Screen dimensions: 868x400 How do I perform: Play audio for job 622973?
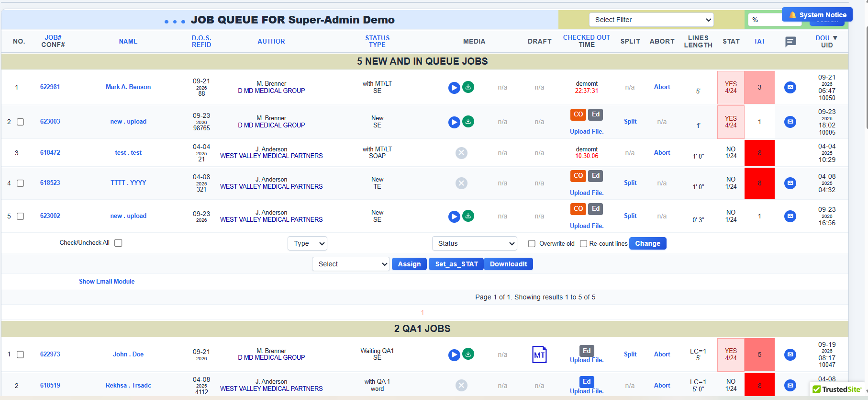[454, 355]
